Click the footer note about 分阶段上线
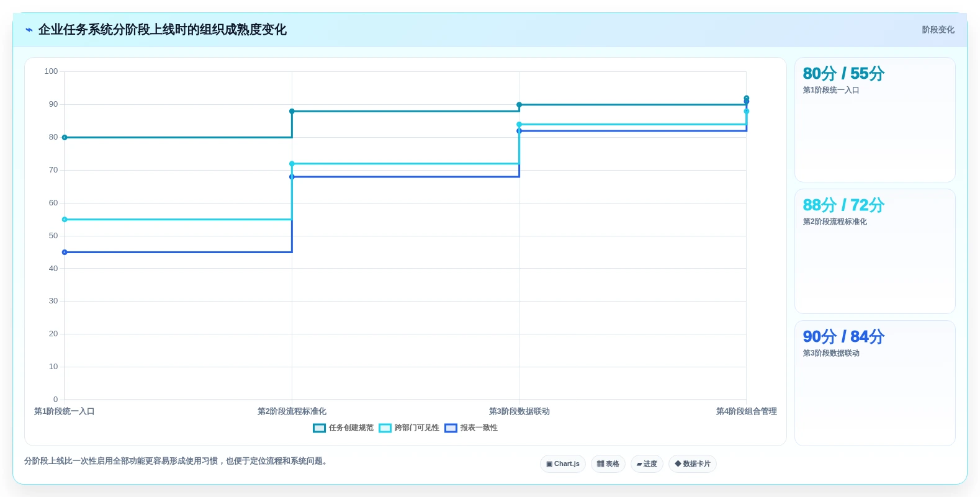The image size is (980, 497). 176,461
